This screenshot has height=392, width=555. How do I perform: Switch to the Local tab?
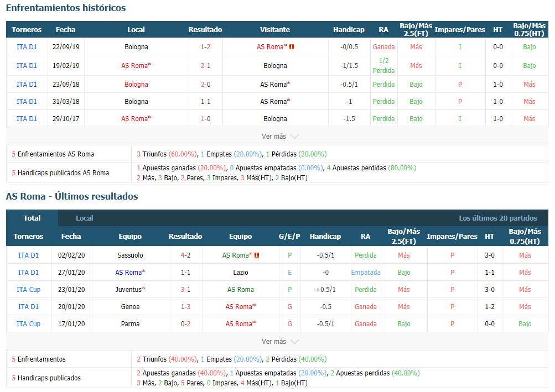click(84, 218)
